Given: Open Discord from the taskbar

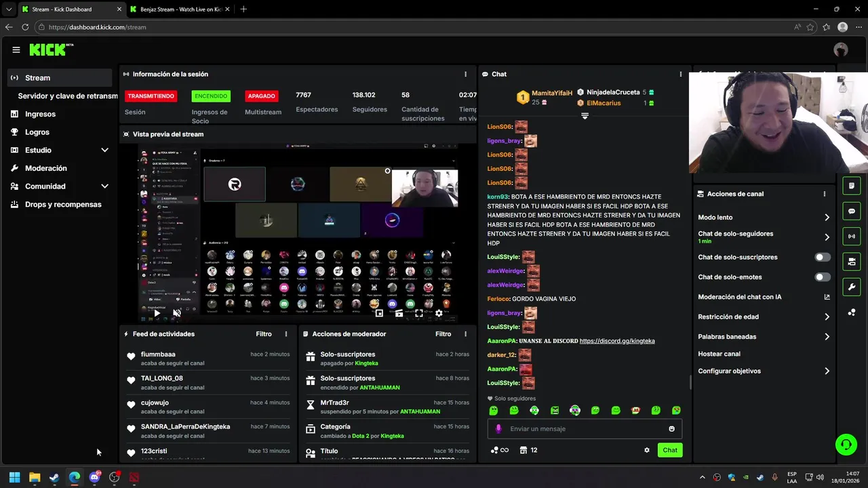Looking at the screenshot, I should point(94,477).
